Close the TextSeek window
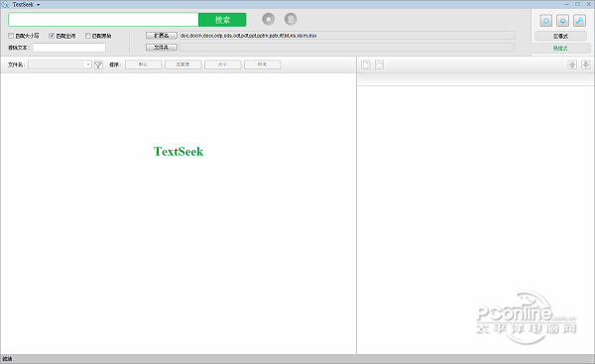The image size is (595, 364). 588,4
